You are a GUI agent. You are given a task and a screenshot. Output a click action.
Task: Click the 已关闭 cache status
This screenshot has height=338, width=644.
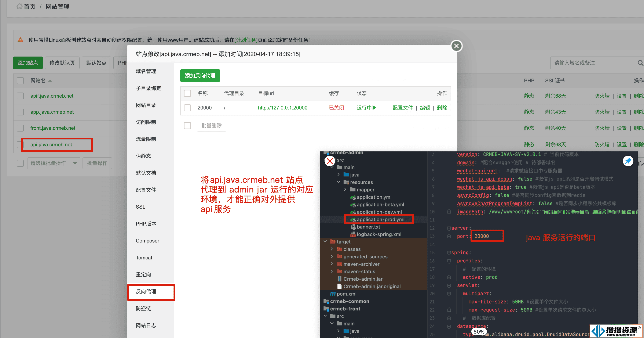pyautogui.click(x=337, y=108)
